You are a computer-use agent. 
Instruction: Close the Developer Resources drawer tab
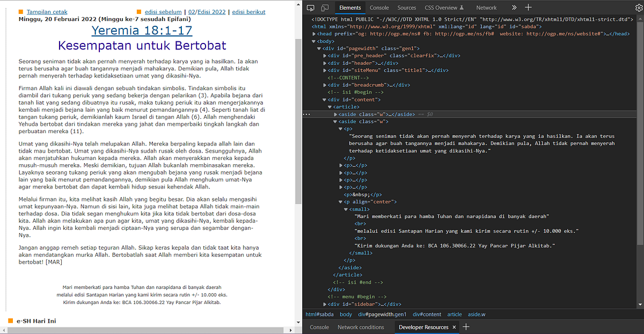coord(453,326)
